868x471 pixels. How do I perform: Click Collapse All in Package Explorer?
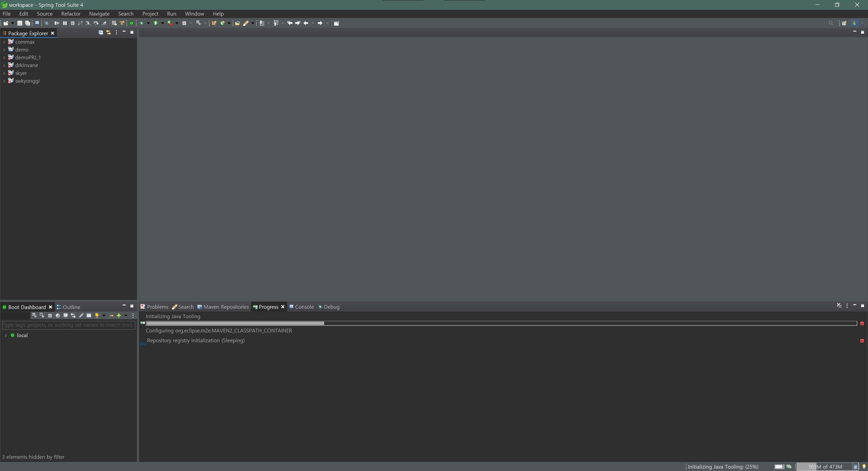coord(101,33)
